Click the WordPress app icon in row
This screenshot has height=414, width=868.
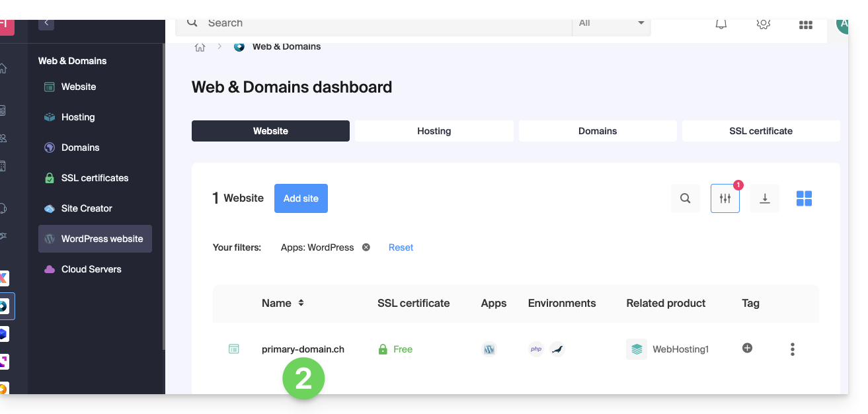pos(489,349)
